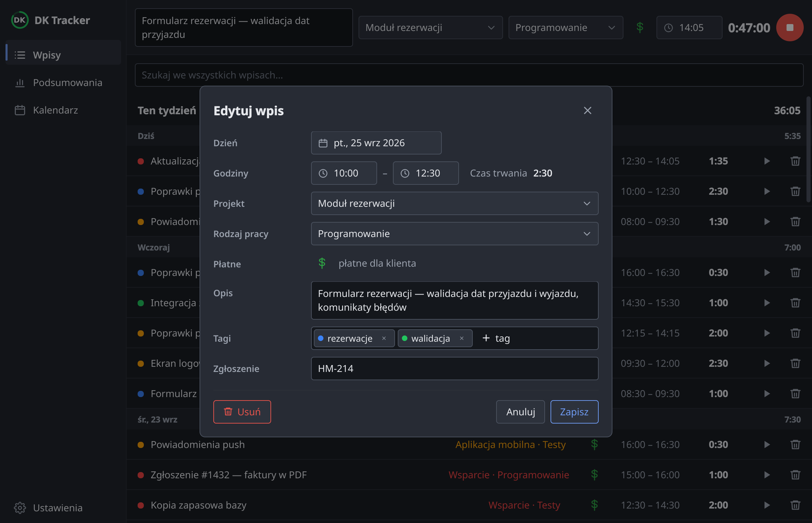The height and width of the screenshot is (523, 812).
Task: Resume entry 12:30 – 14:05 with play icon
Action: coord(767,161)
